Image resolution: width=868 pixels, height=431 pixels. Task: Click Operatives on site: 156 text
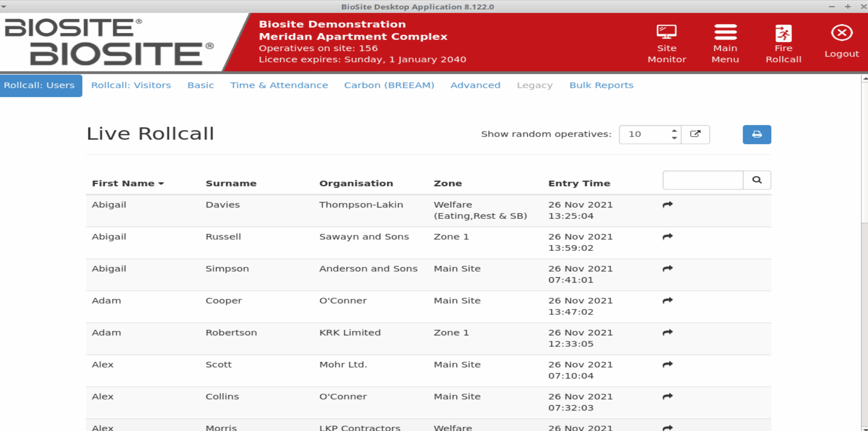pyautogui.click(x=318, y=48)
